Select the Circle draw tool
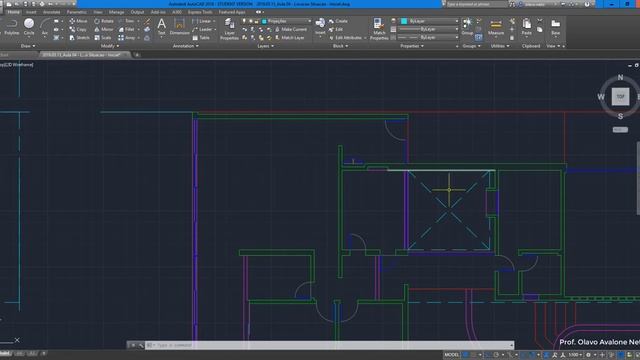Screen dimensions: 640x360 29,27
